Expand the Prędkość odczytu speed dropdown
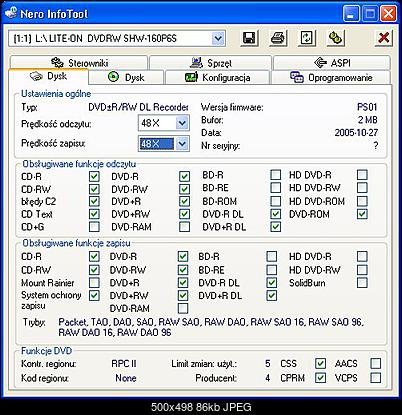 [x=182, y=123]
